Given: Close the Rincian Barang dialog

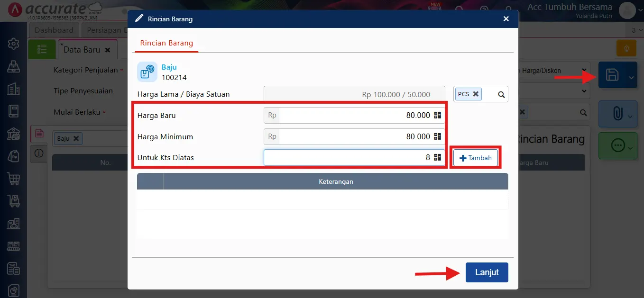Looking at the screenshot, I should [506, 19].
